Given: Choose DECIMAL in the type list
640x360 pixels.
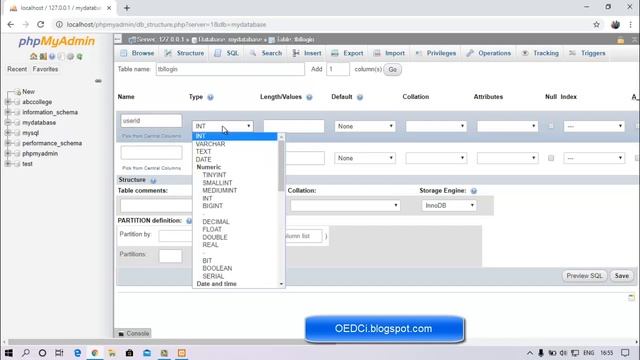Looking at the screenshot, I should coord(216,222).
